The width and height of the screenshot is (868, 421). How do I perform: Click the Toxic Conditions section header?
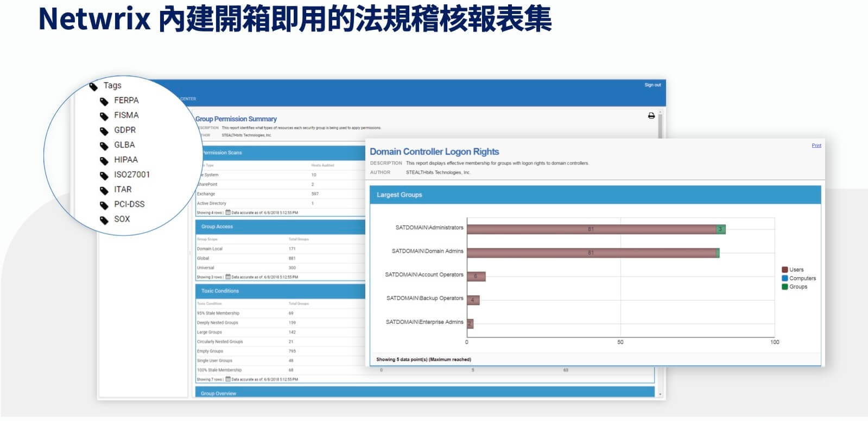pos(281,291)
